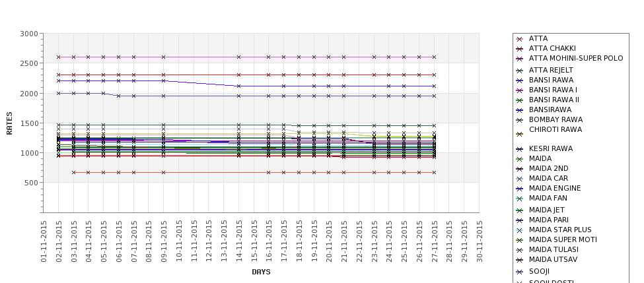
Task: Click the 3000 y-axis tick label
Action: (x=29, y=34)
